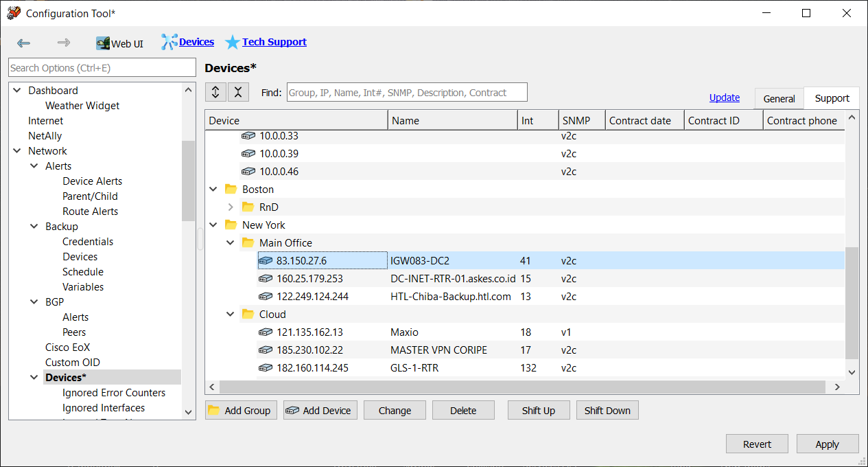Click the router icon beside 83.150.27.6
The image size is (868, 467).
point(266,260)
